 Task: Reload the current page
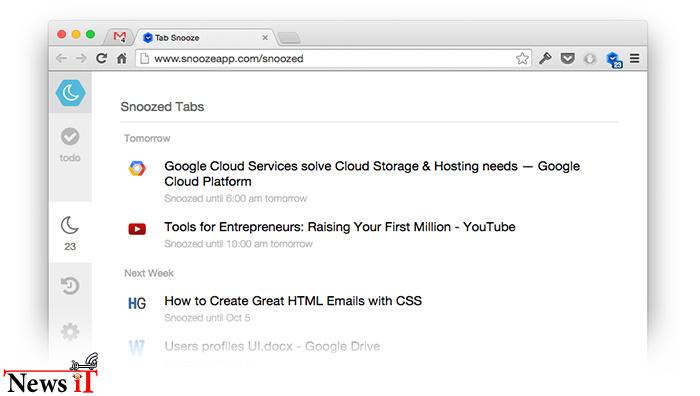point(102,58)
